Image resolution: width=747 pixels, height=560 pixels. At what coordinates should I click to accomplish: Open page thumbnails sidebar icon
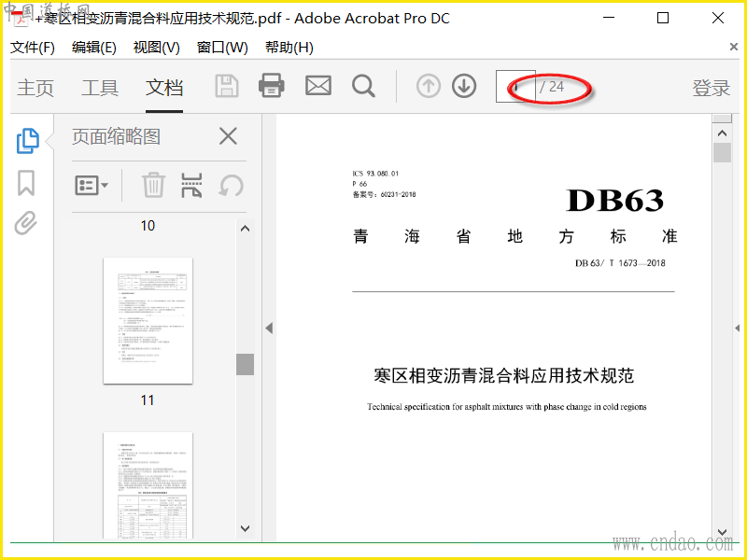point(28,141)
